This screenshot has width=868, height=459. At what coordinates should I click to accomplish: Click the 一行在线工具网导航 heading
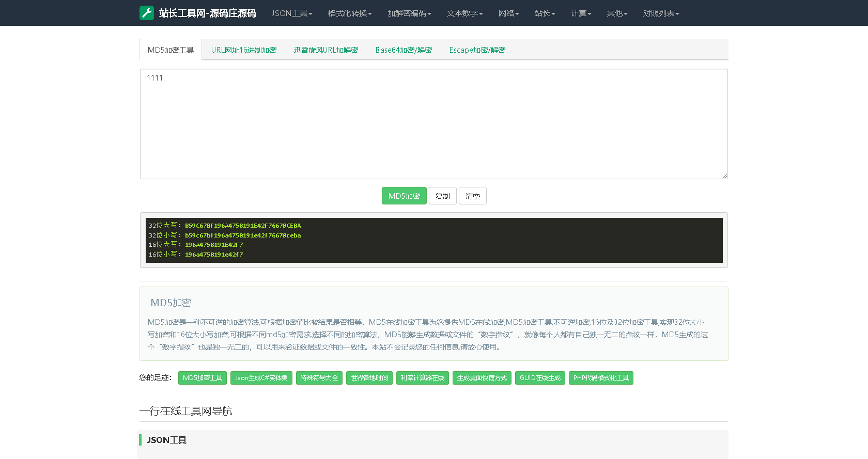pyautogui.click(x=186, y=411)
